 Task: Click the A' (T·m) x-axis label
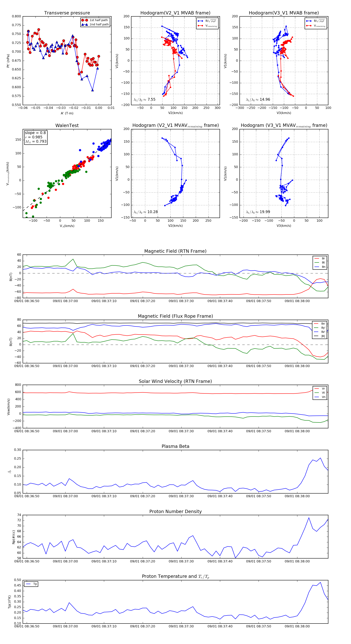[67, 113]
